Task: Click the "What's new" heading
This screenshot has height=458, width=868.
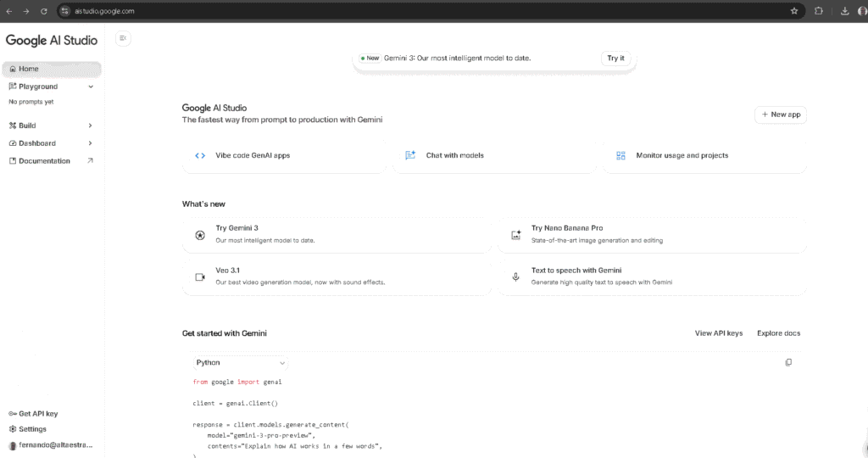Action: click(x=203, y=204)
